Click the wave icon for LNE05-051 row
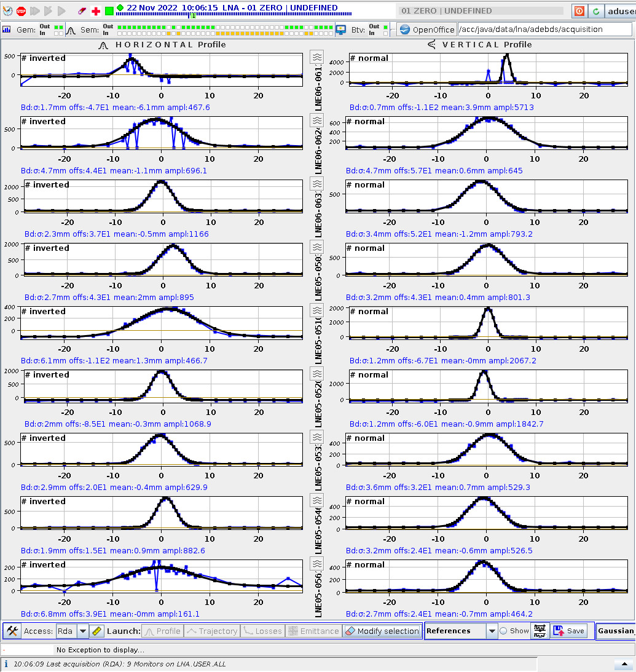 tap(317, 310)
